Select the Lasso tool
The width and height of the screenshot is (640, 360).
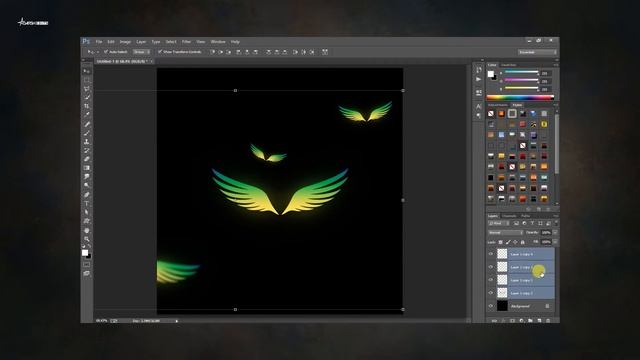pos(87,89)
